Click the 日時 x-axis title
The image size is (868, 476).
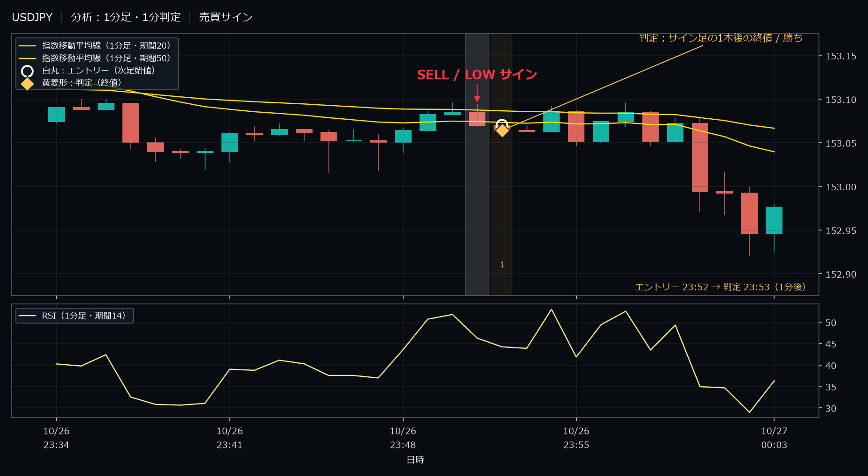pyautogui.click(x=415, y=460)
